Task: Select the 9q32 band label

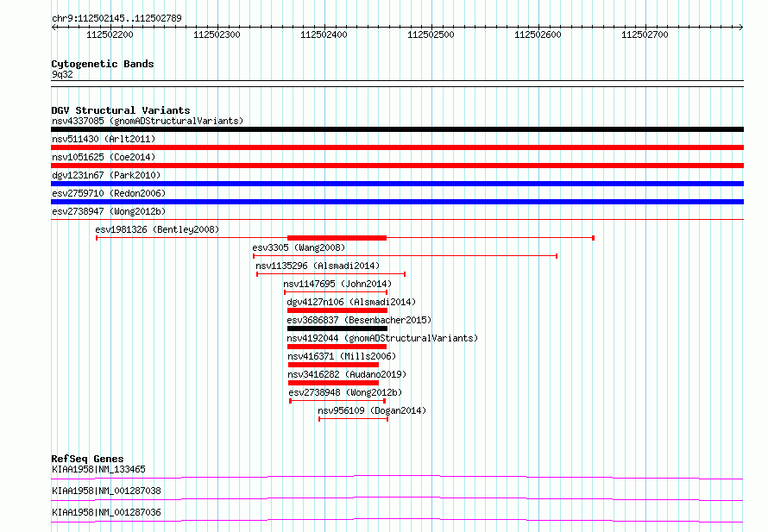Action: pyautogui.click(x=62, y=74)
